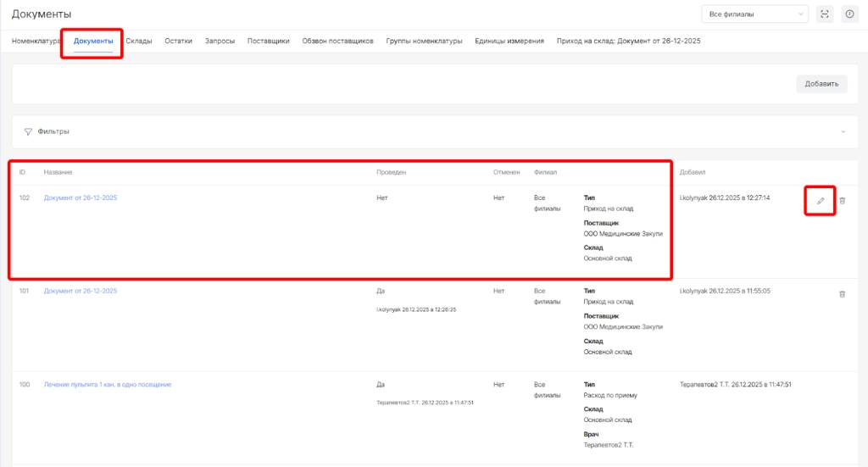The image size is (868, 467).
Task: Go to the Остатки tab
Action: click(178, 41)
